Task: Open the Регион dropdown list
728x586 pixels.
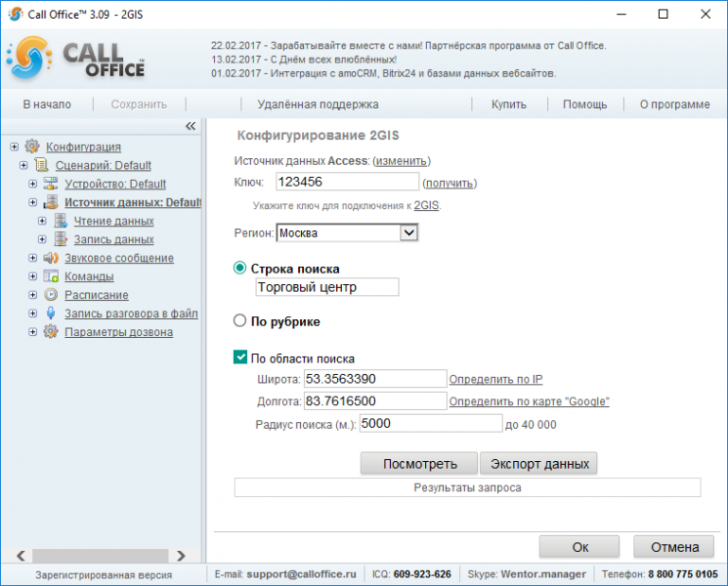Action: pos(409,232)
